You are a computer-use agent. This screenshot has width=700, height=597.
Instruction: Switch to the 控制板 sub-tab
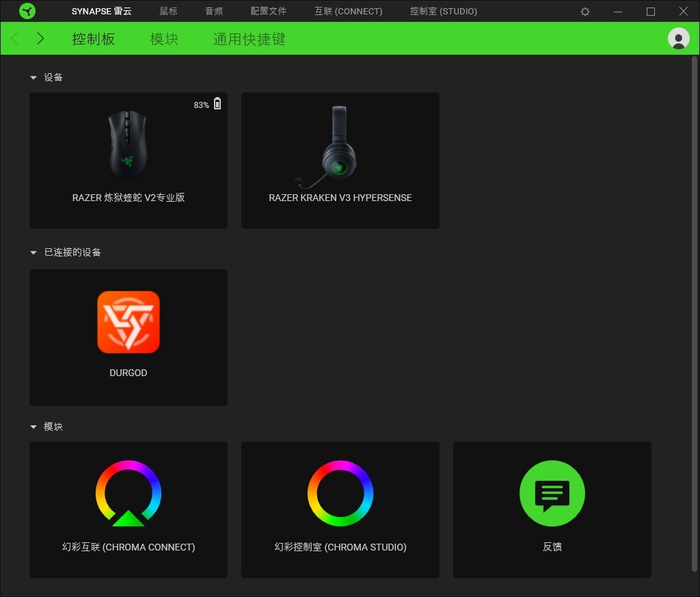click(x=94, y=39)
